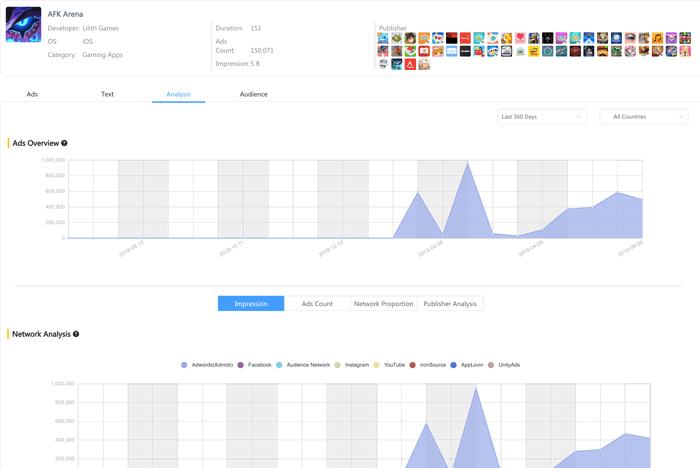Select the grey cat publisher icon
The image size is (700, 468).
pos(602,38)
